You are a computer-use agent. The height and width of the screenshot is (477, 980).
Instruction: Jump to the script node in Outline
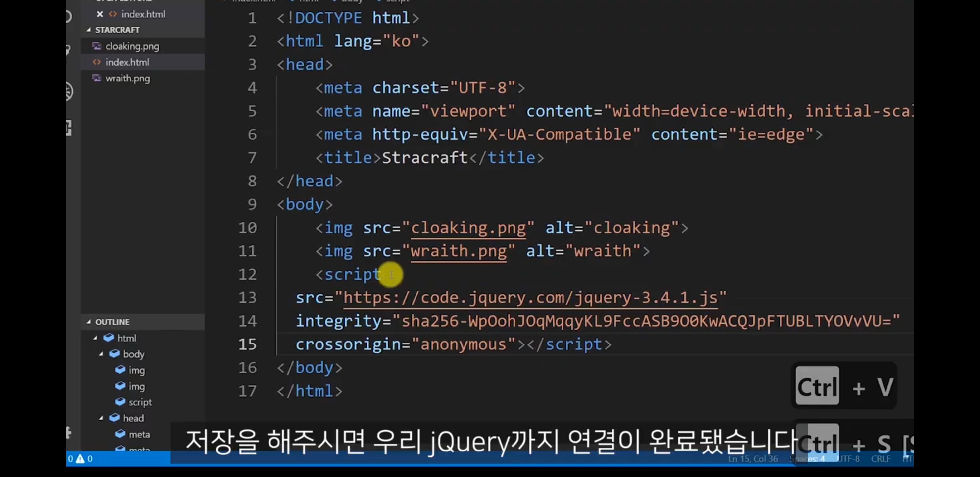tap(140, 402)
